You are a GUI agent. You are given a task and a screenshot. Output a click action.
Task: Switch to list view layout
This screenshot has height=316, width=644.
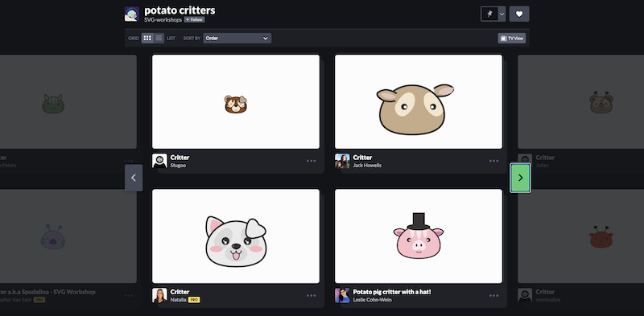tap(159, 38)
